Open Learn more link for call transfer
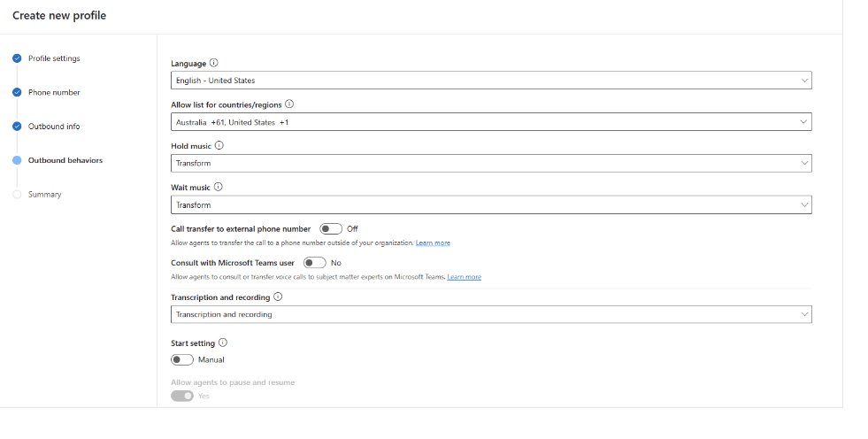This screenshot has width=868, height=439. tap(433, 243)
